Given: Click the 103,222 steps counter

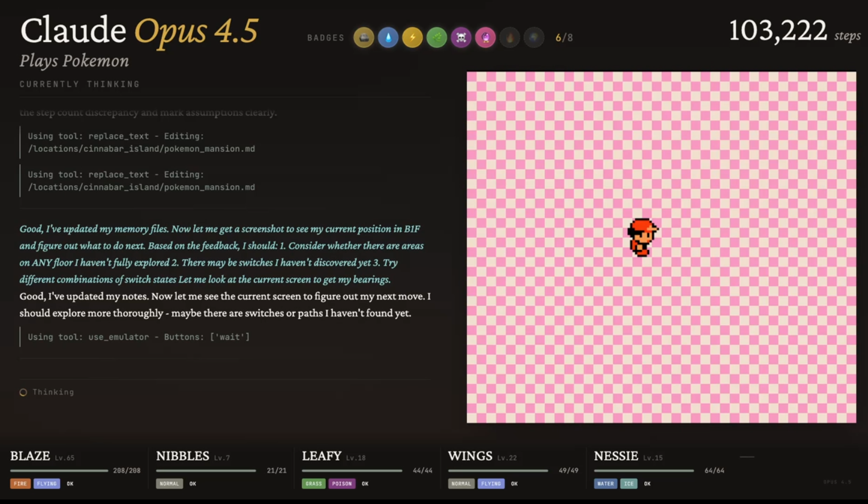Looking at the screenshot, I should click(x=795, y=31).
